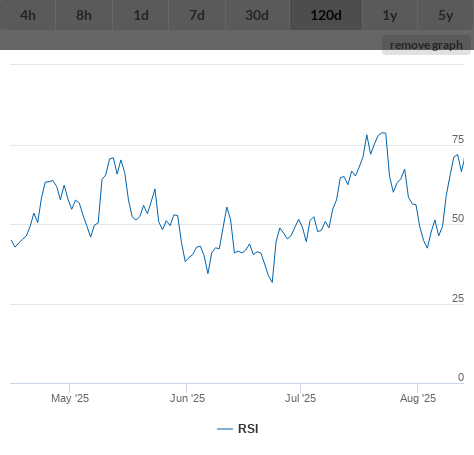This screenshot has width=474, height=455.
Task: Click the 25 level y-axis label
Action: (458, 298)
